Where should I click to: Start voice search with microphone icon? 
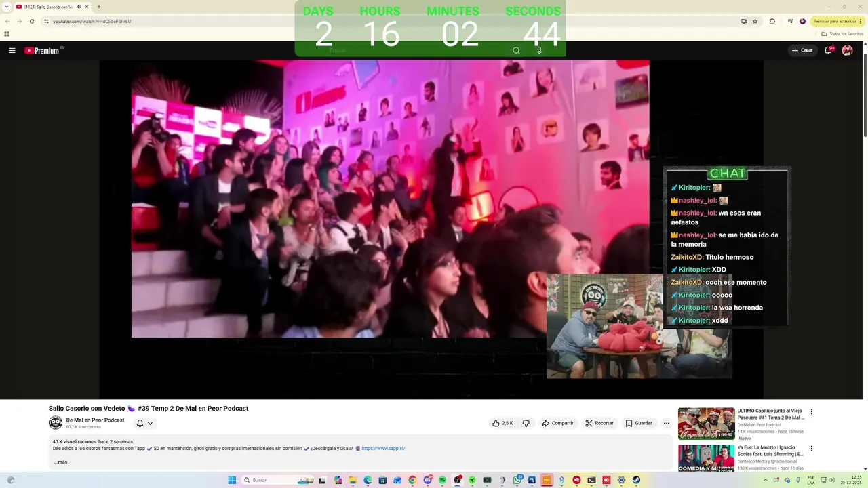(539, 50)
